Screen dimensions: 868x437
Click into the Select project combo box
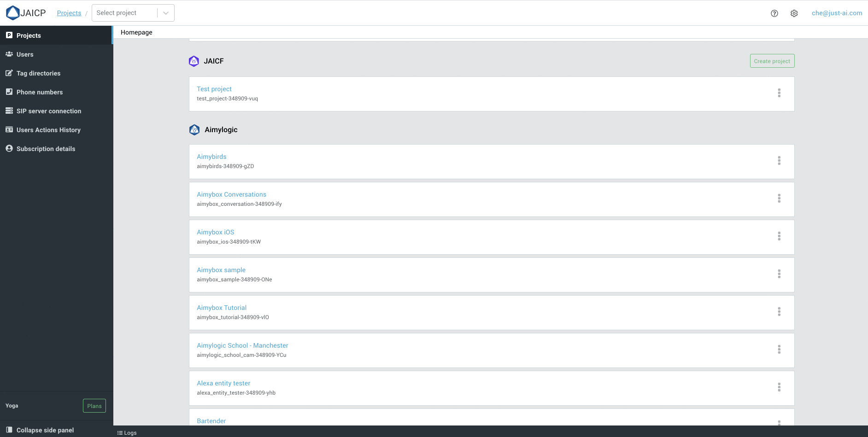tap(133, 13)
